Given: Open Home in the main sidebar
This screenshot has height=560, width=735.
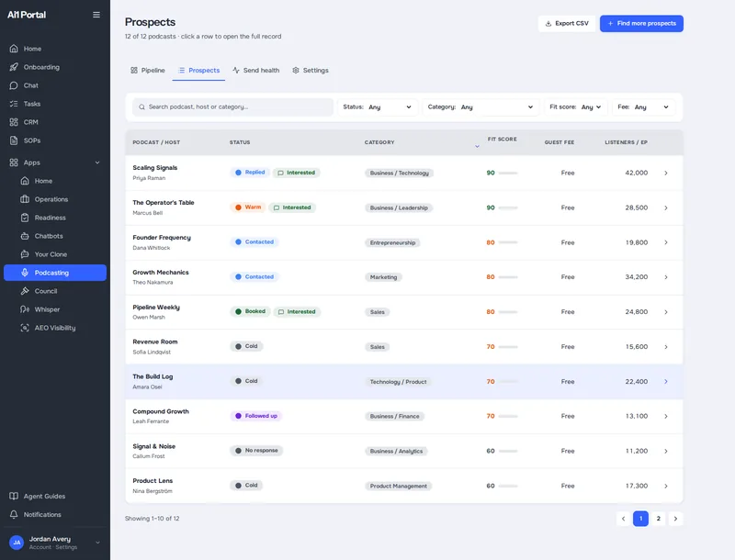Looking at the screenshot, I should (32, 49).
